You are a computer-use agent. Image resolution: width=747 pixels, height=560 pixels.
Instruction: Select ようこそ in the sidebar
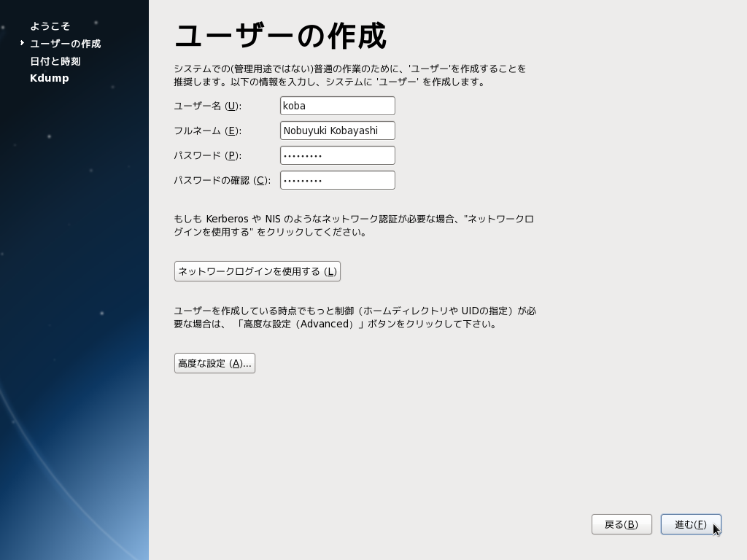point(50,26)
